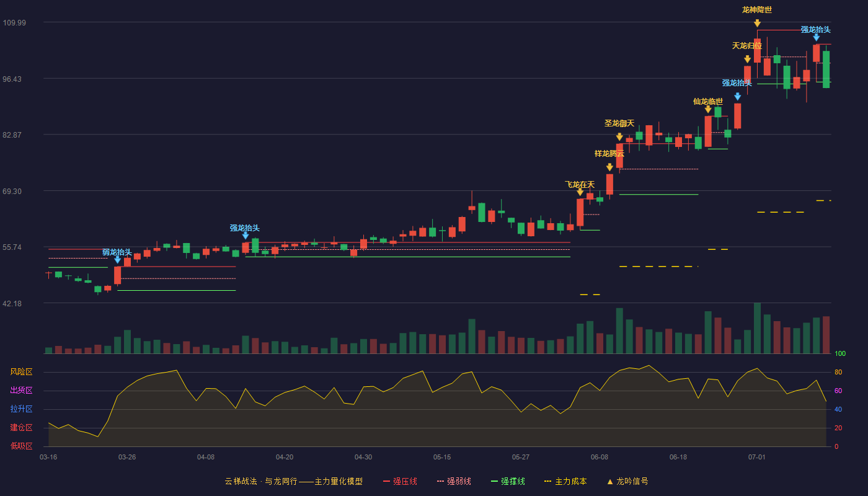Click the 05-15 date label
Image resolution: width=868 pixels, height=496 pixels.
click(442, 457)
